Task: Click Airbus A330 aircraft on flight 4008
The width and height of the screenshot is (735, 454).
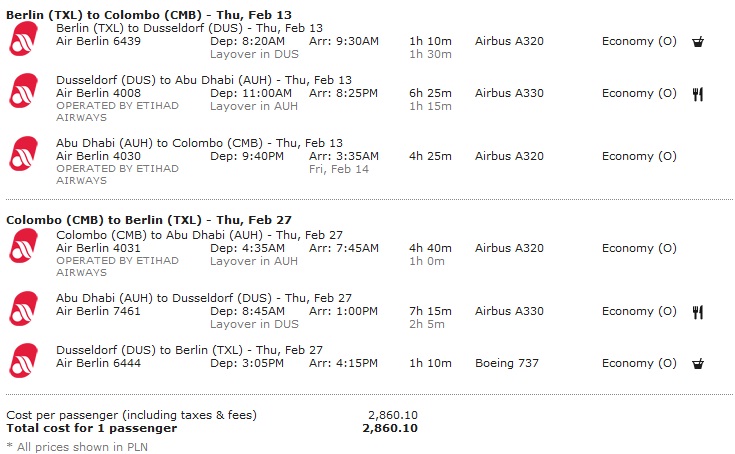Action: point(509,93)
